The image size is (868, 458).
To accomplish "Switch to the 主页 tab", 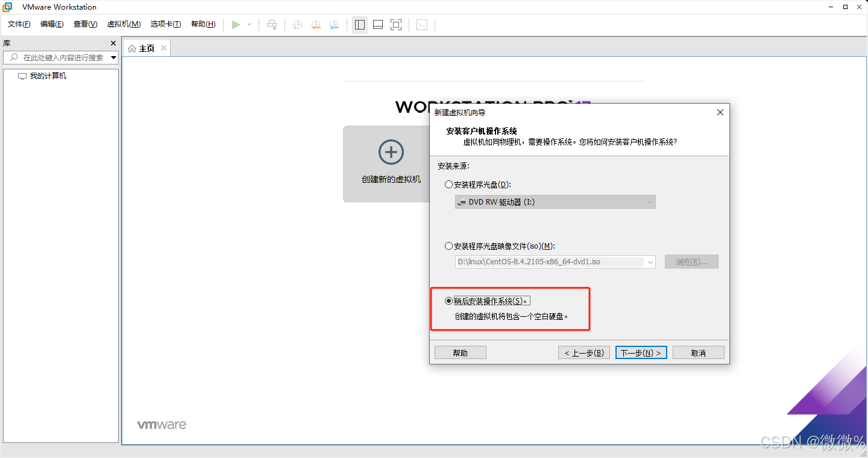I will coord(146,48).
